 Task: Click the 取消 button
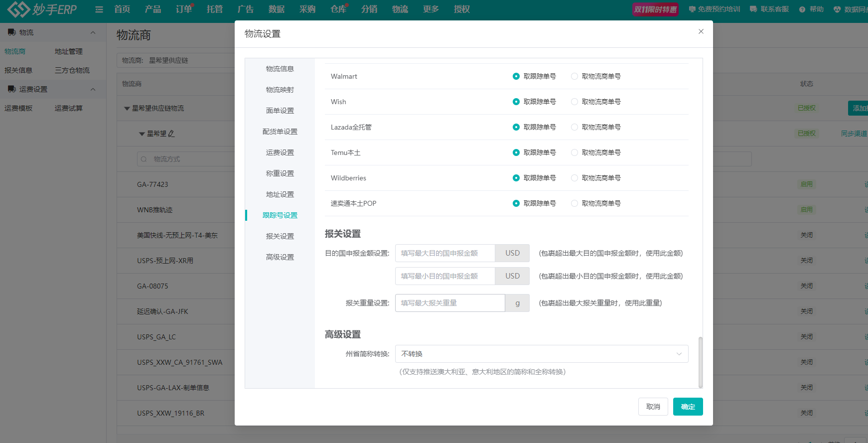tap(653, 407)
